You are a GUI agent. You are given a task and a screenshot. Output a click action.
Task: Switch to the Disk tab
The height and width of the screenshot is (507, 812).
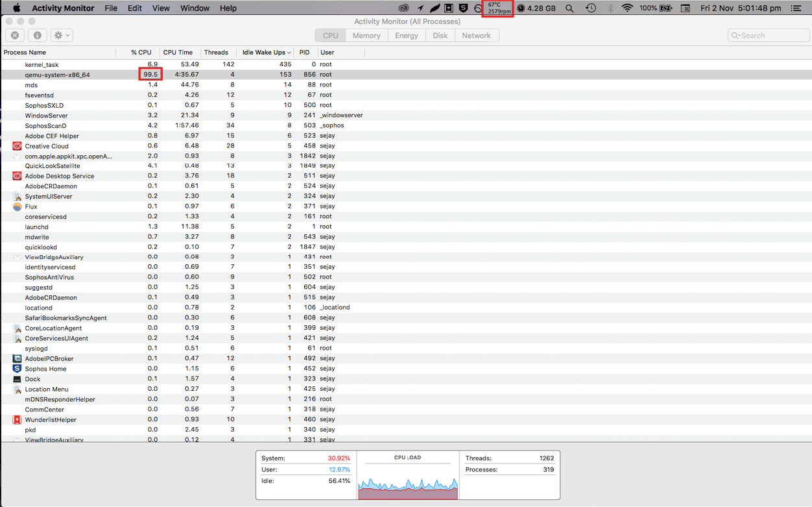(x=440, y=36)
